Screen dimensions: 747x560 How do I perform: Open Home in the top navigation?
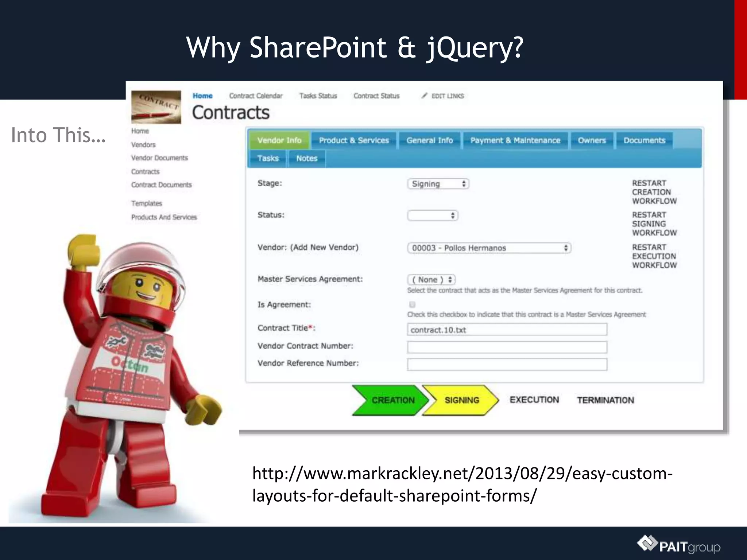point(202,96)
